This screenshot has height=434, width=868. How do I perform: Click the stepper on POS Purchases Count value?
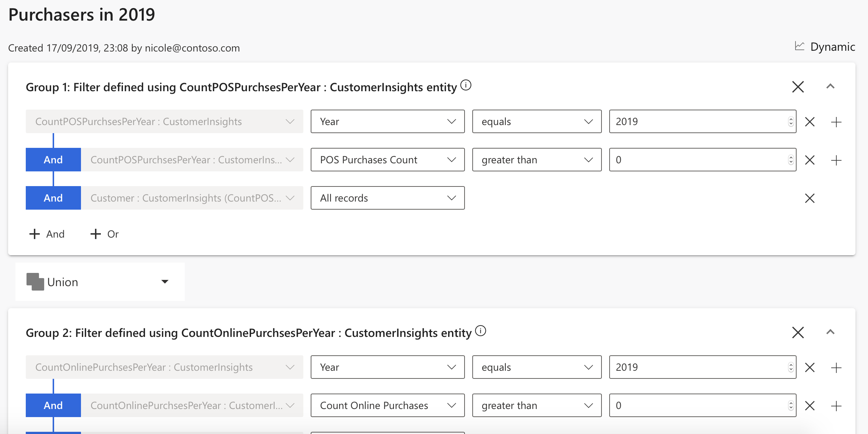791,160
